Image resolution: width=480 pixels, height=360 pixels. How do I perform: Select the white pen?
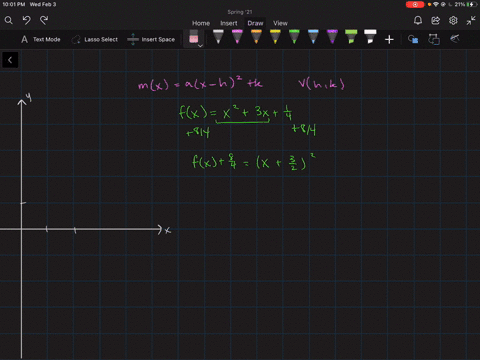point(218,37)
